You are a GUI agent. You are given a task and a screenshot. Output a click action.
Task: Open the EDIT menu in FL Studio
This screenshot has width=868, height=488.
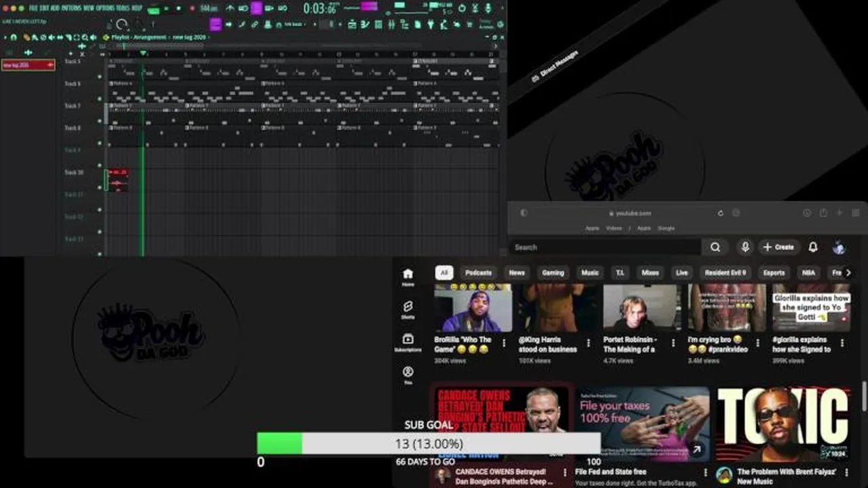[x=45, y=8]
